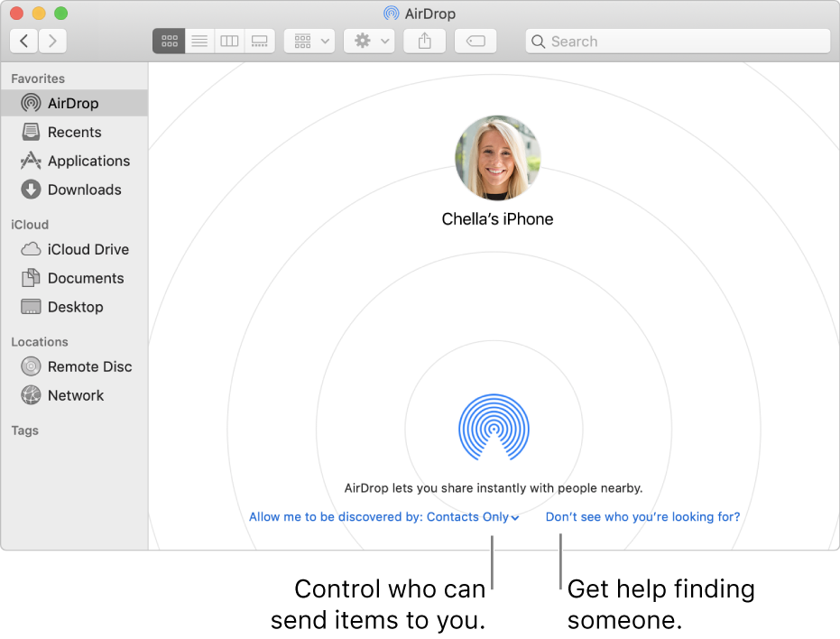
Task: Open Applications in the sidebar
Action: tap(75, 161)
